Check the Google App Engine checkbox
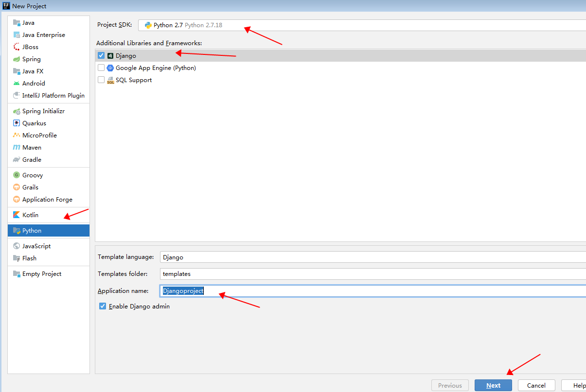The width and height of the screenshot is (586, 392). (x=101, y=68)
